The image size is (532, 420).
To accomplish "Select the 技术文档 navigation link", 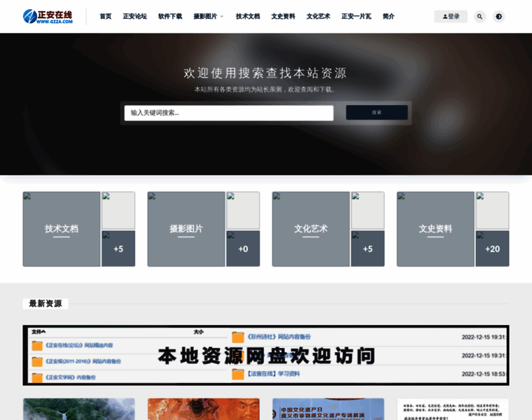I will (x=248, y=16).
